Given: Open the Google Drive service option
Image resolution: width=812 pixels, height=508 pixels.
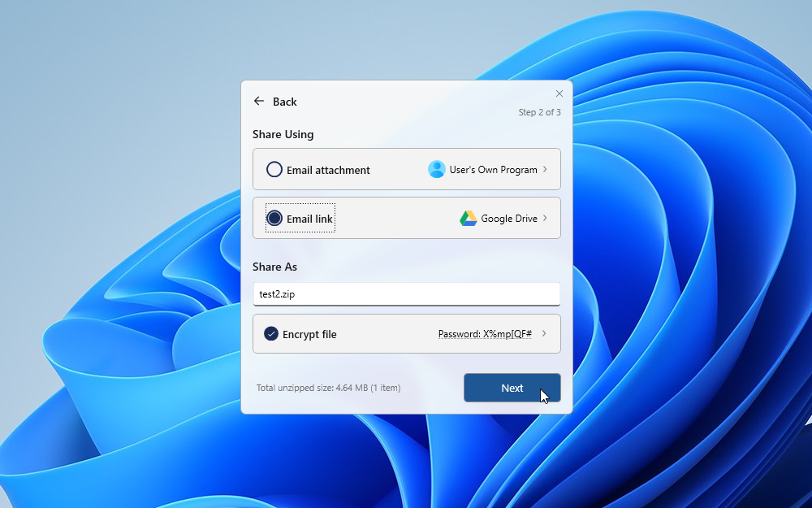Looking at the screenshot, I should (508, 219).
